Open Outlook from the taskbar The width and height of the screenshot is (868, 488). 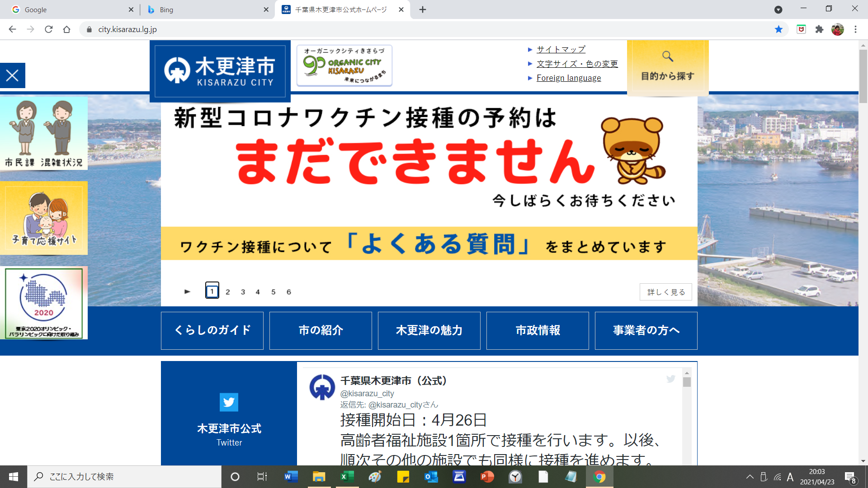coord(431,477)
